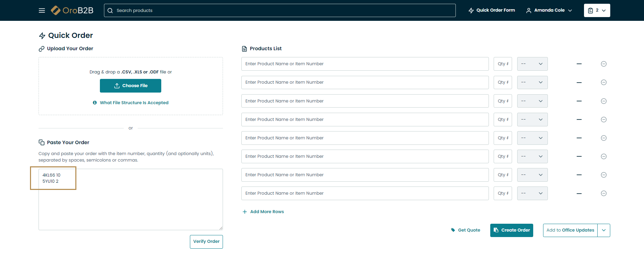Remove the first product row
Viewport: 644px width, 263px height.
[x=603, y=64]
